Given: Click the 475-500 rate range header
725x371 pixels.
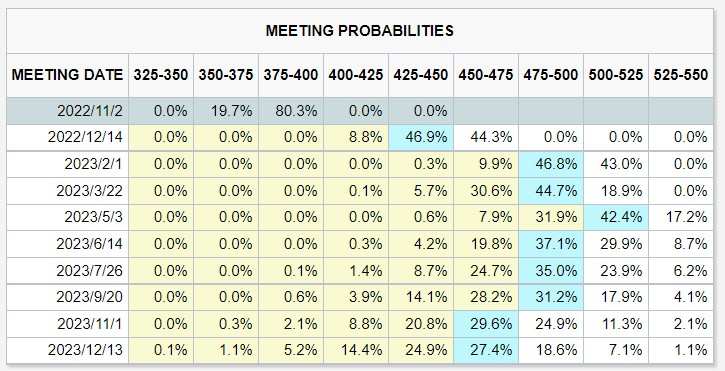Looking at the screenshot, I should [551, 75].
